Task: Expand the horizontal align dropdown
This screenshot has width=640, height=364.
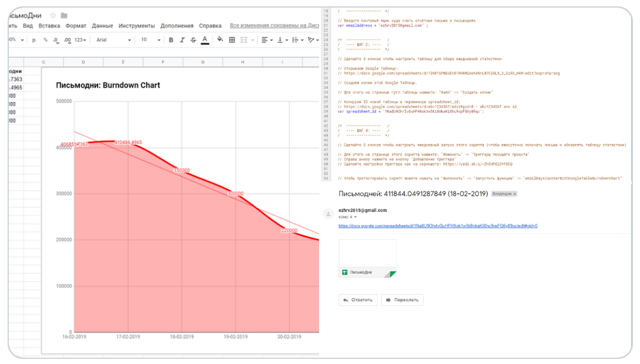Action: [x=267, y=40]
